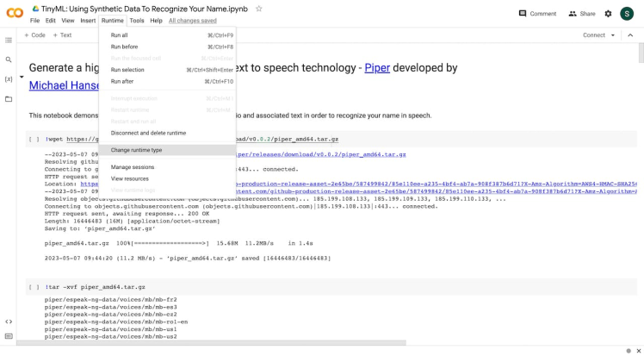The image size is (644, 356).
Task: Choose Run before
Action: pos(167,47)
